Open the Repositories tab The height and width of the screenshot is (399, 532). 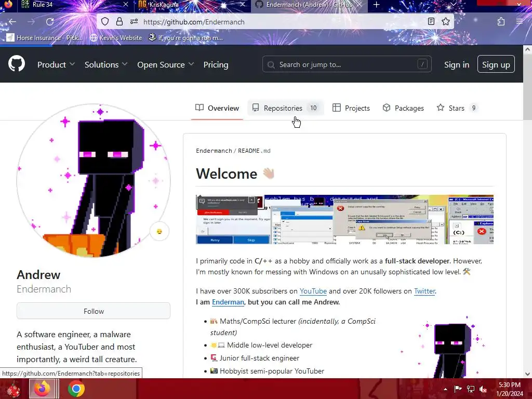coord(285,108)
